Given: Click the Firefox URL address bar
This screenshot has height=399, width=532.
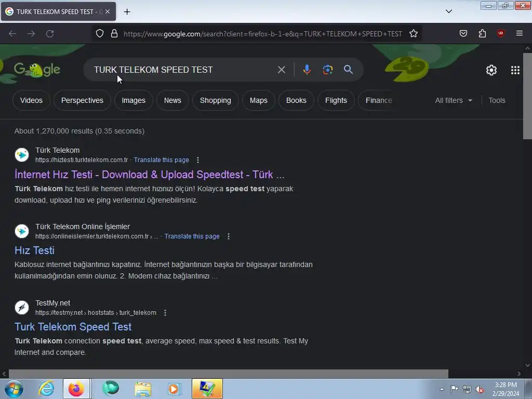Looking at the screenshot, I should pyautogui.click(x=262, y=34).
